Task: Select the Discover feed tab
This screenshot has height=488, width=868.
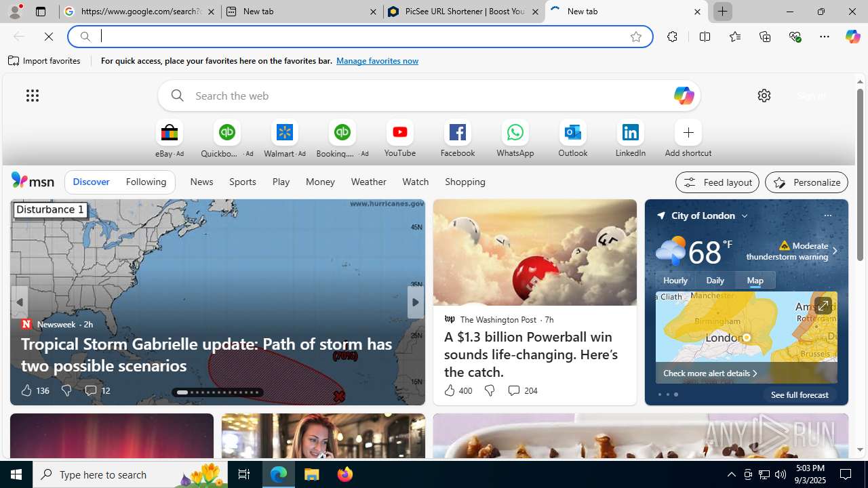Action: coord(91,182)
